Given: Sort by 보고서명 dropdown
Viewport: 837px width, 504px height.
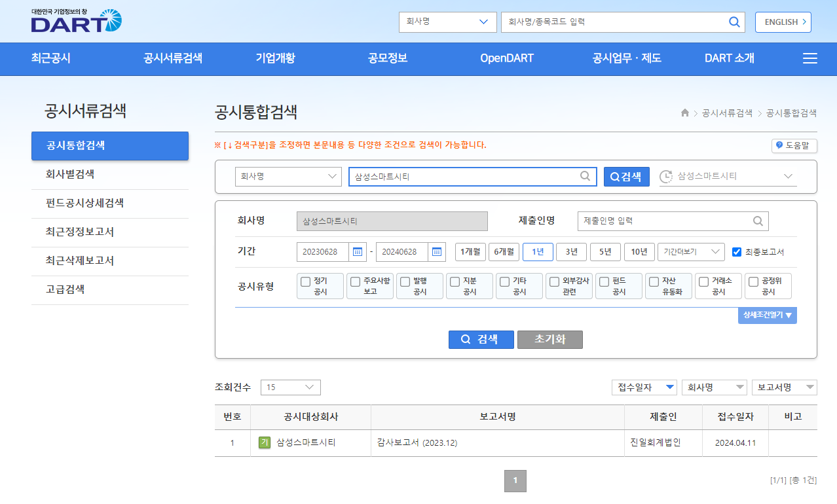Looking at the screenshot, I should pos(784,387).
